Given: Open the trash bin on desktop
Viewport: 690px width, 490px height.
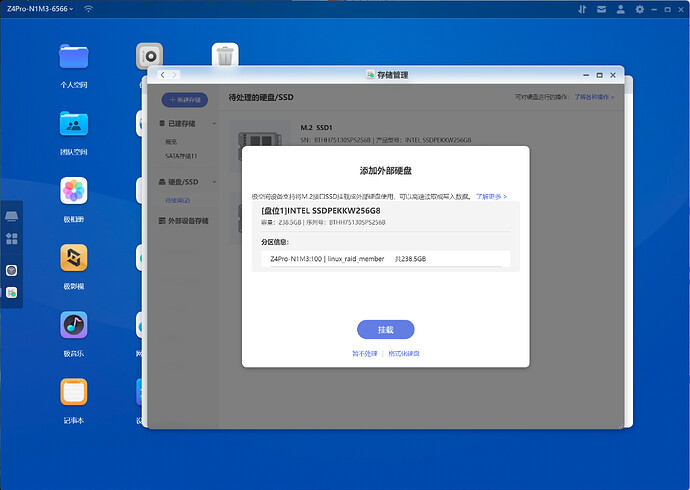Looking at the screenshot, I should 225,56.
